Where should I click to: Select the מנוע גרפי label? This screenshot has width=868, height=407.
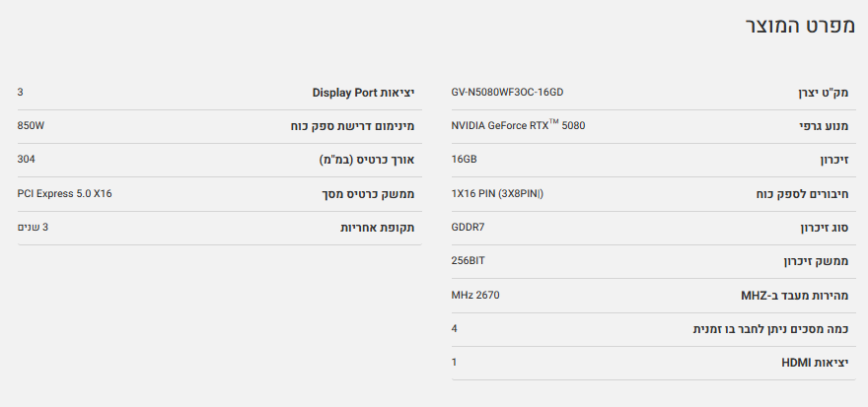tap(827, 126)
